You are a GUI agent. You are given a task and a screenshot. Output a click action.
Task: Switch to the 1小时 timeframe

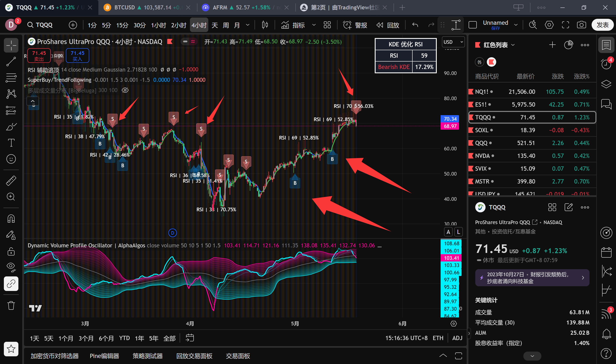[158, 25]
